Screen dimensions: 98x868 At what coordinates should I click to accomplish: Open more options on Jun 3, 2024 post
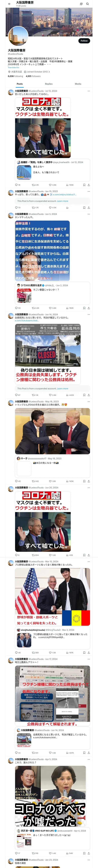[89, 214]
